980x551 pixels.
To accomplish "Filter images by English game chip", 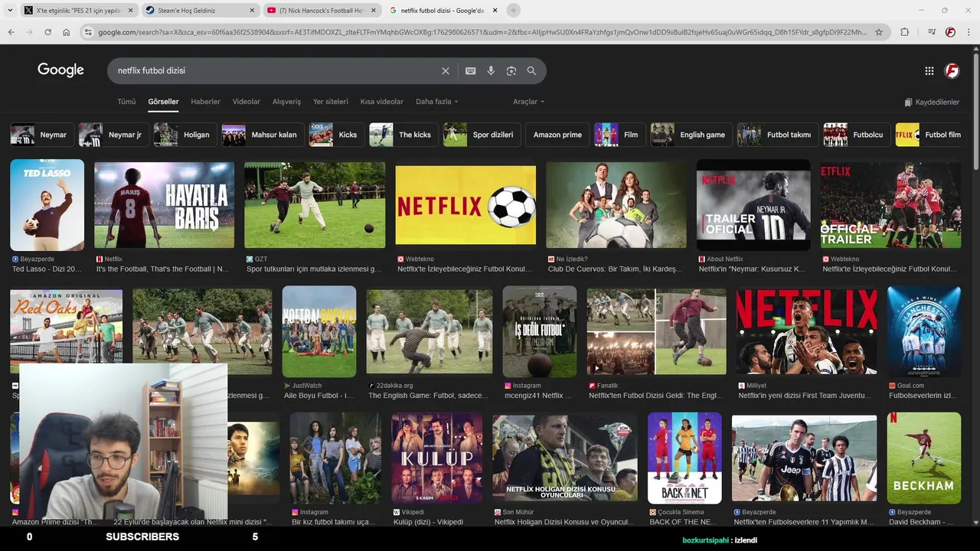I will (x=691, y=135).
